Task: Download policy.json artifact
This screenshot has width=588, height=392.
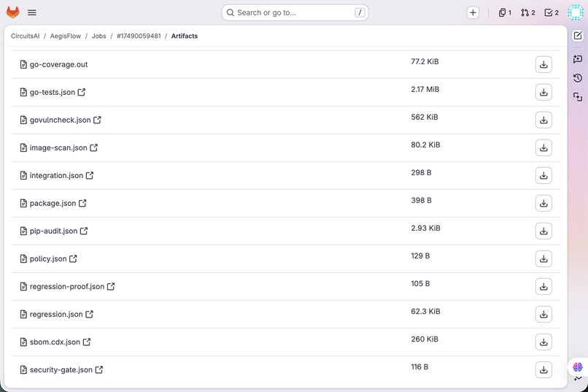Action: [x=543, y=259]
